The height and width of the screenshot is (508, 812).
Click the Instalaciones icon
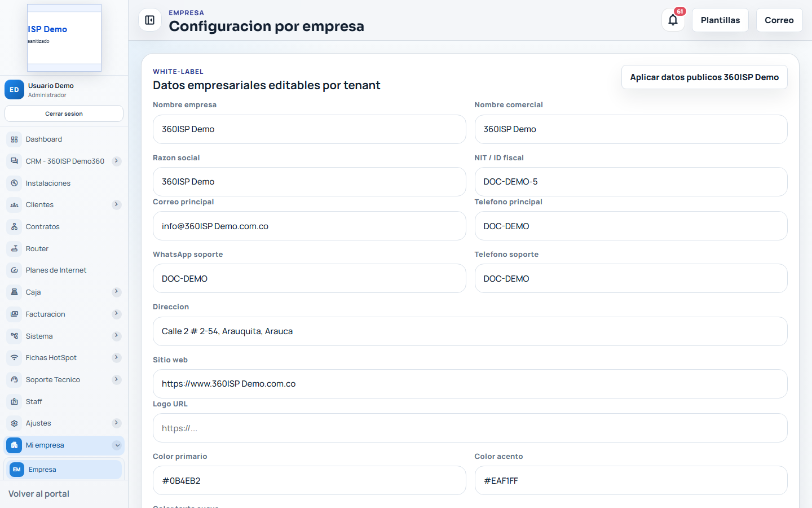tap(15, 183)
